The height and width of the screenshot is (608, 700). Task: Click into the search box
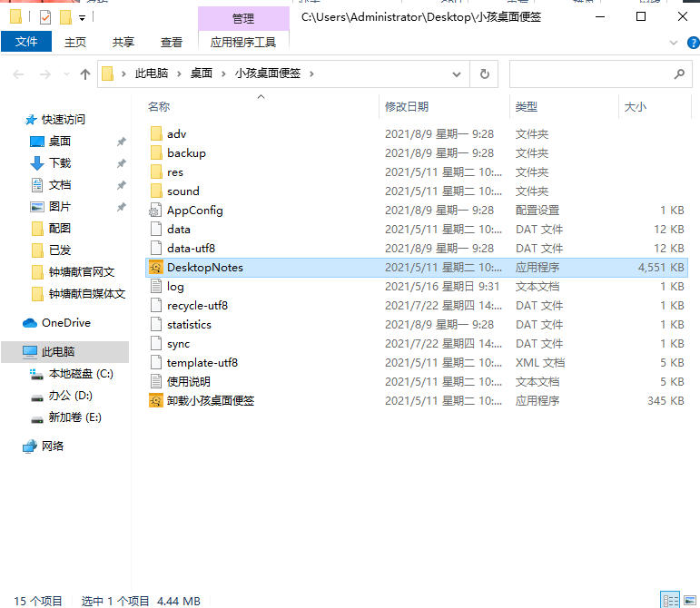point(590,74)
